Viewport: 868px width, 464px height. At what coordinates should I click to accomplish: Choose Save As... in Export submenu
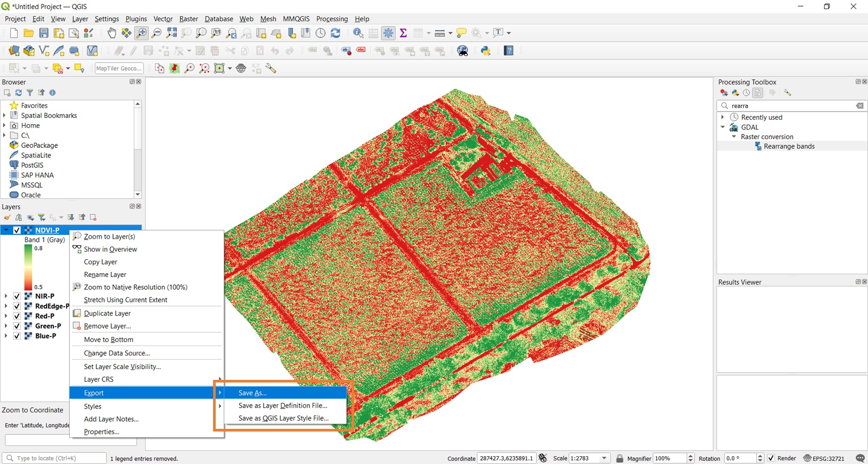pos(253,393)
